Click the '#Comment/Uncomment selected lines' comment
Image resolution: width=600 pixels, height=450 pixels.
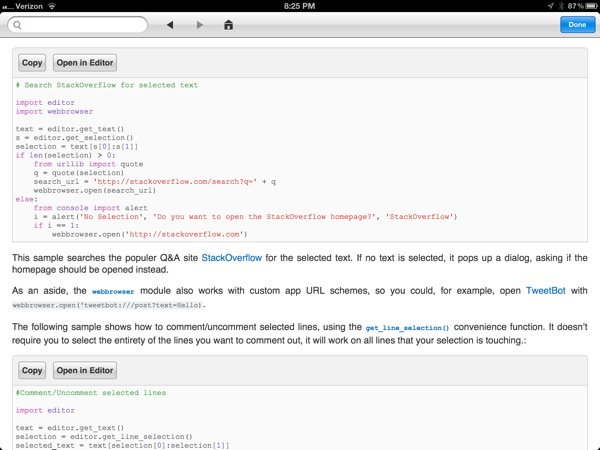click(x=91, y=393)
